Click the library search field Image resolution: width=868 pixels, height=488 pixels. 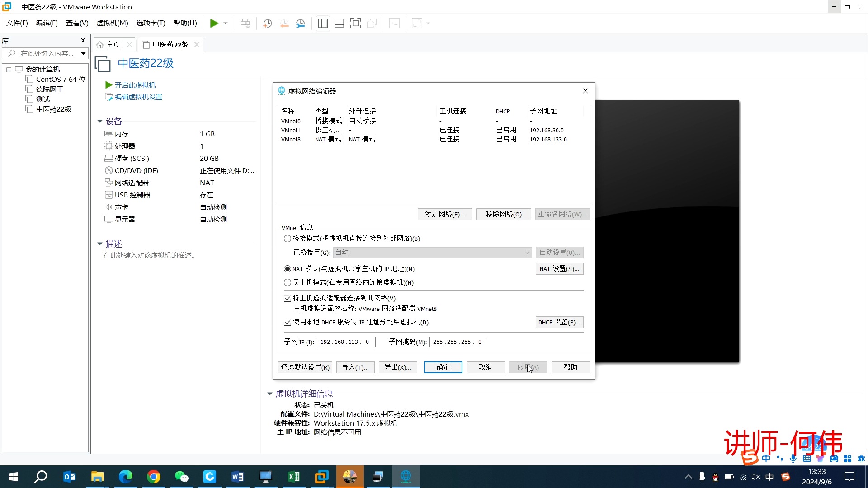click(45, 53)
